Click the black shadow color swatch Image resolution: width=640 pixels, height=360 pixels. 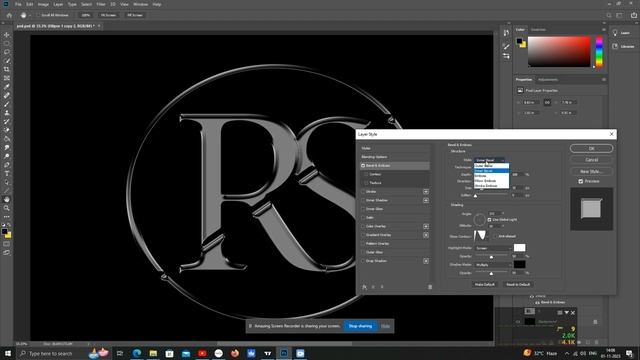[x=519, y=264]
